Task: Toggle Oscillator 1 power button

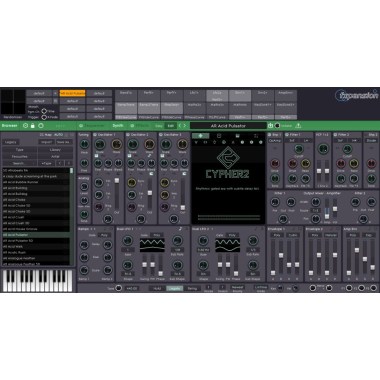Action: click(x=95, y=135)
